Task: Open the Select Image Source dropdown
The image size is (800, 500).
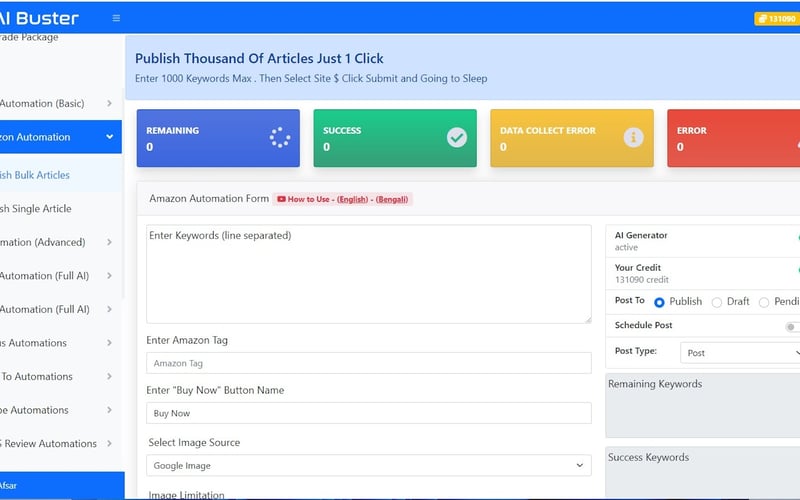Action: (x=369, y=465)
